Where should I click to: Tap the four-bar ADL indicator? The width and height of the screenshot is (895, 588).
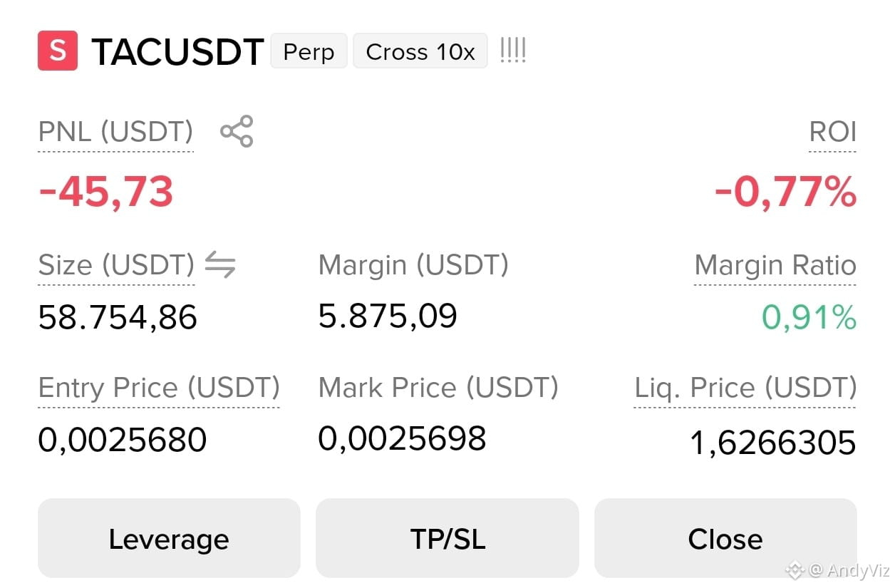[513, 51]
